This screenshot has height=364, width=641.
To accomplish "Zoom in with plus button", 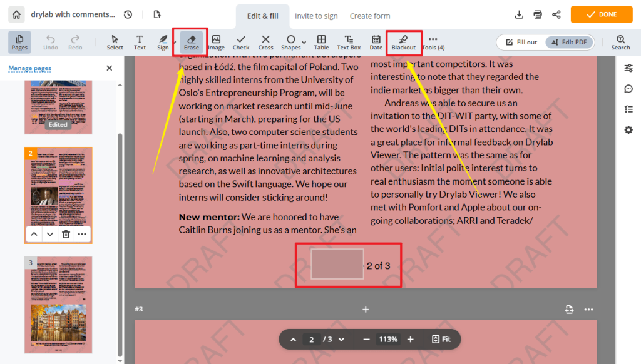I will [x=411, y=340].
